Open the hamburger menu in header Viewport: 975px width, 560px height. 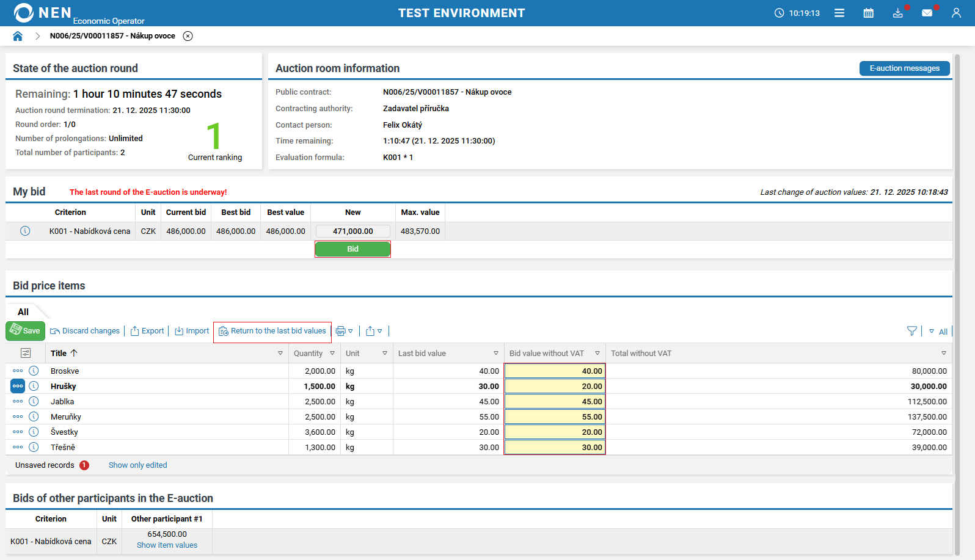tap(839, 13)
